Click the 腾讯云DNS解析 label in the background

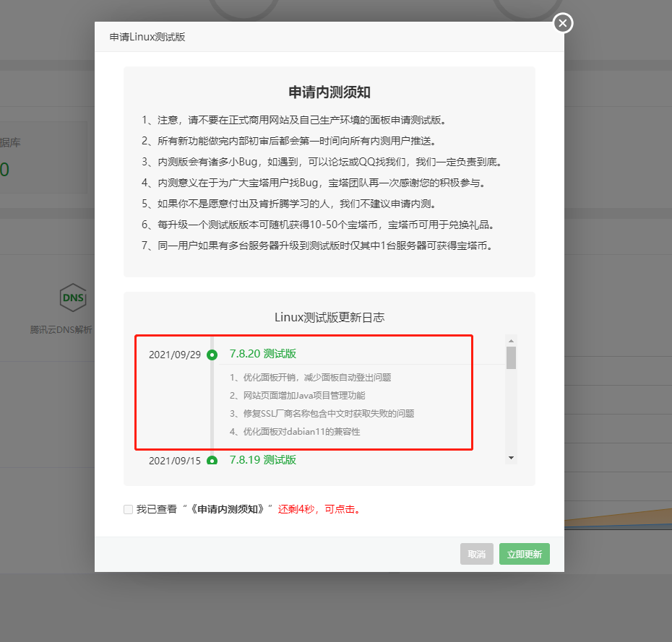point(61,330)
